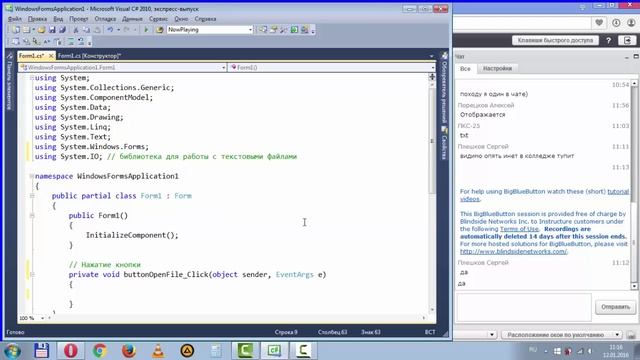Click the chat panel scrollbar down arrow
The width and height of the screenshot is (640, 360).
click(x=634, y=287)
